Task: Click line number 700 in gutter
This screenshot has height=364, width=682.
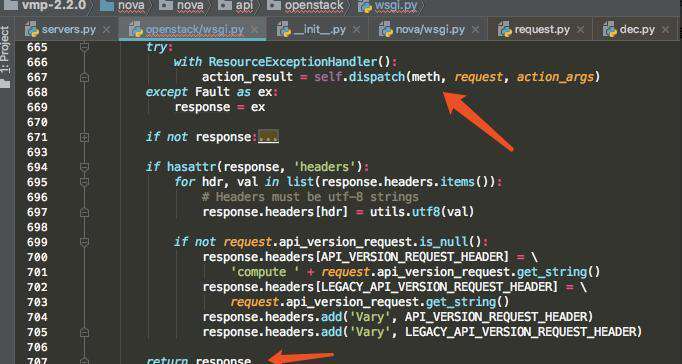Action: coord(37,257)
